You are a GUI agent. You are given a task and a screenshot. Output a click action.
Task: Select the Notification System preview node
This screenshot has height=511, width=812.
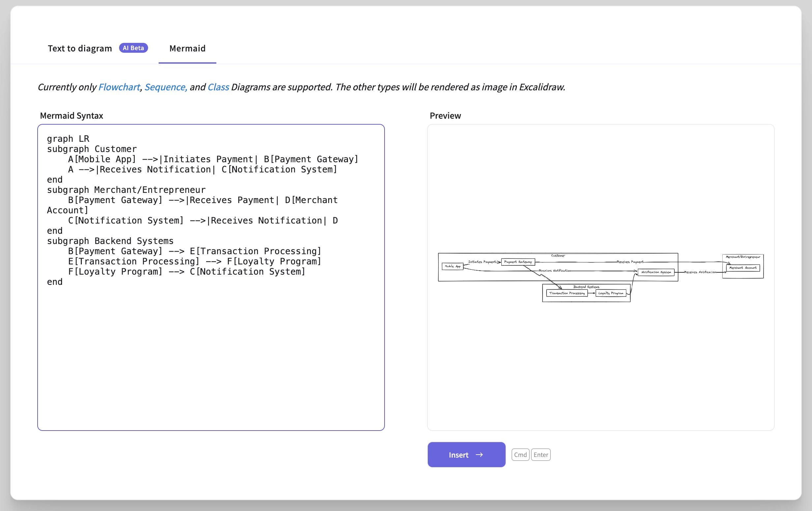point(656,272)
